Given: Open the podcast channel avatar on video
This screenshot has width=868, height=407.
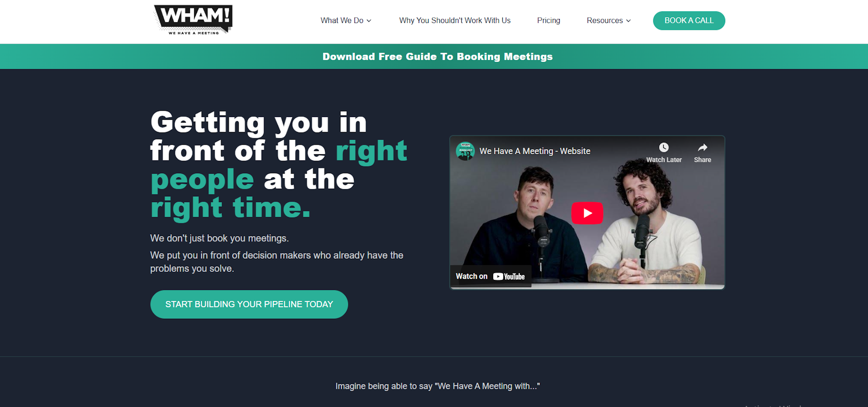Looking at the screenshot, I should 465,151.
